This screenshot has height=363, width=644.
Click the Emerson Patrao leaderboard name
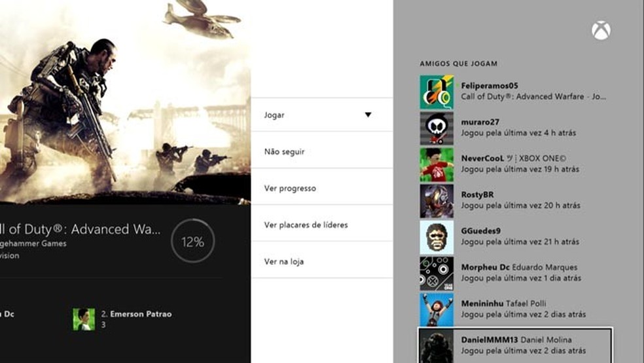[x=141, y=314]
